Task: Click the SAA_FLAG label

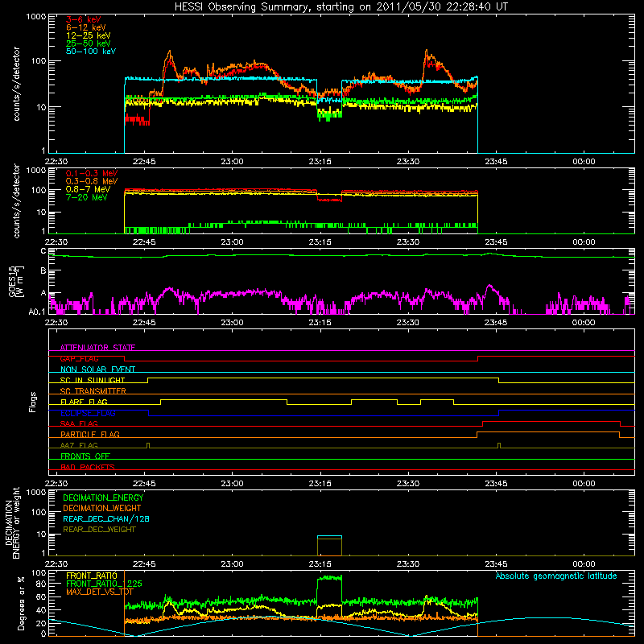Action: [x=79, y=423]
